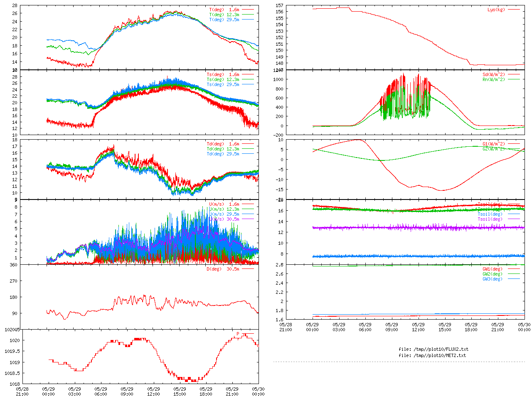Click the blue line sample beside T(deg) 29.5m
Image resolution: width=532 pixels, height=399 pixels.
point(248,20)
